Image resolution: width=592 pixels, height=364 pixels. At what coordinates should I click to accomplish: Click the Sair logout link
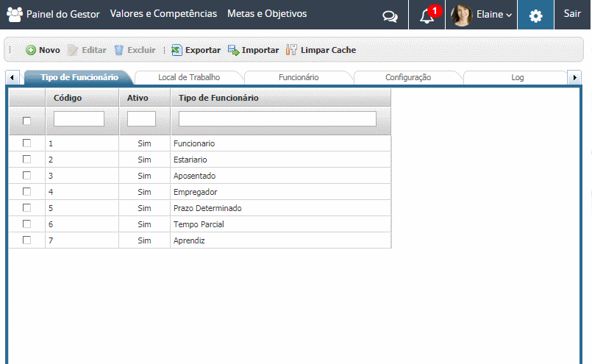[572, 14]
